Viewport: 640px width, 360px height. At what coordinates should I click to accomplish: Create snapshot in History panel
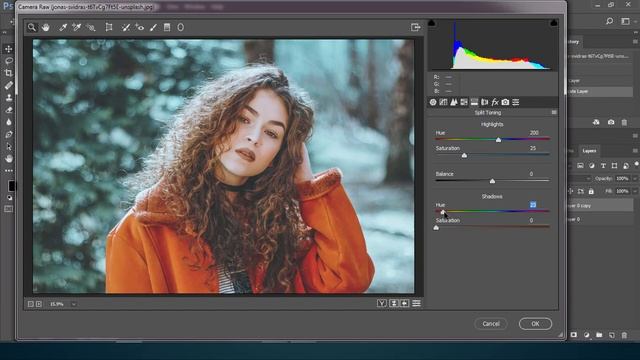tap(611, 122)
